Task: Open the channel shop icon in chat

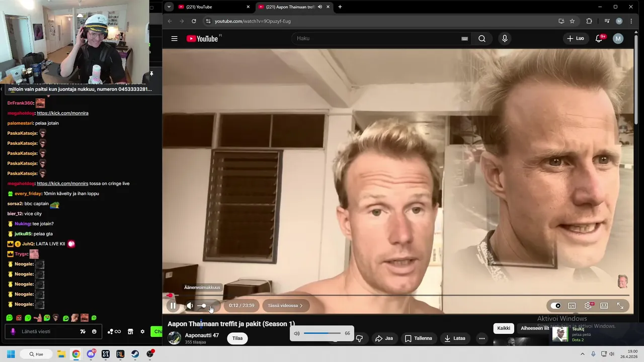Action: coord(130,332)
